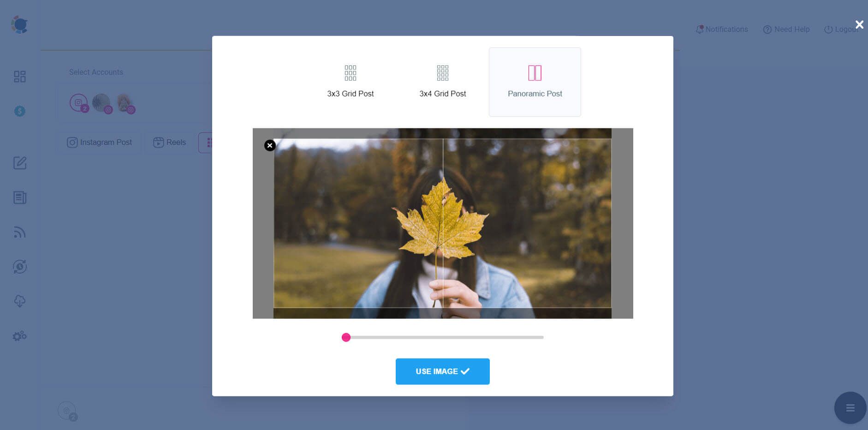Click the RSS feed icon in sidebar
Screen dimensions: 868x430
click(x=19, y=232)
